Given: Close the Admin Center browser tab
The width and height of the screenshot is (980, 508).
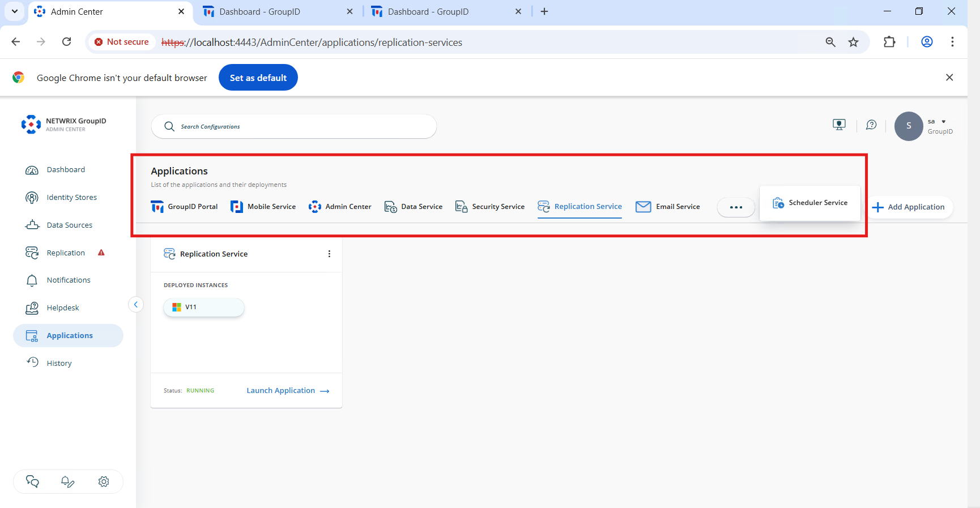Looking at the screenshot, I should pos(181,11).
